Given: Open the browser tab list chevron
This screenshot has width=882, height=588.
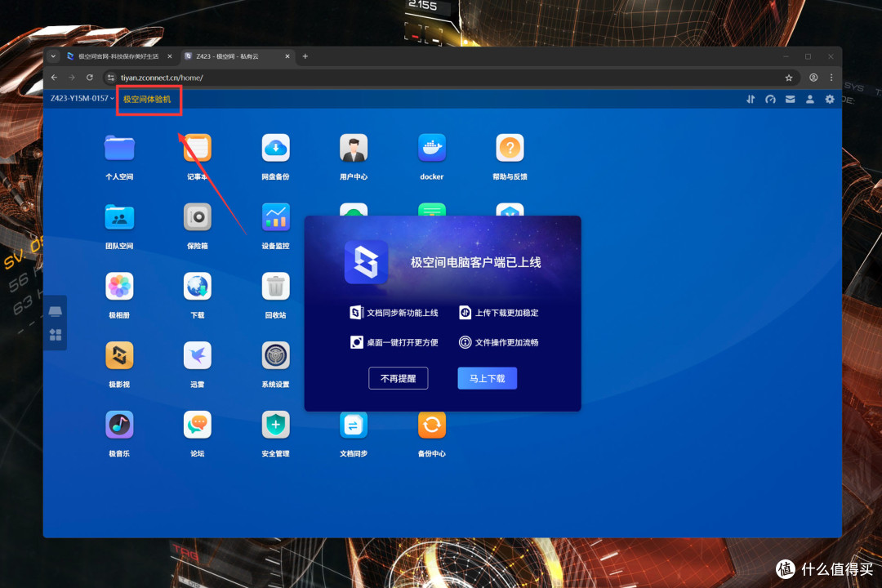Looking at the screenshot, I should click(x=53, y=56).
